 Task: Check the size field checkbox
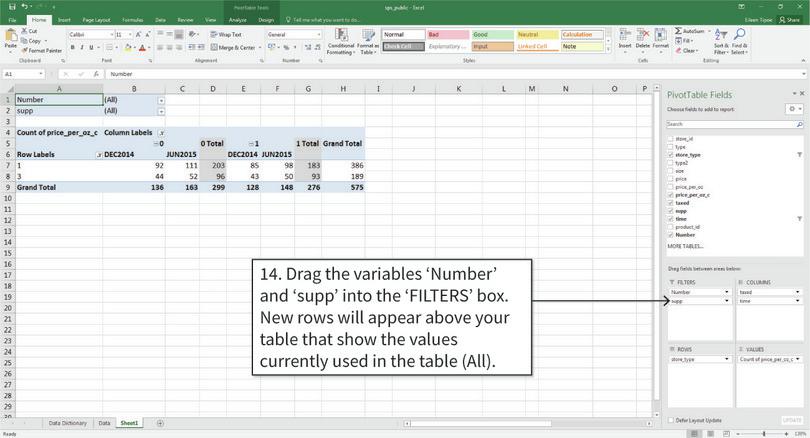671,171
